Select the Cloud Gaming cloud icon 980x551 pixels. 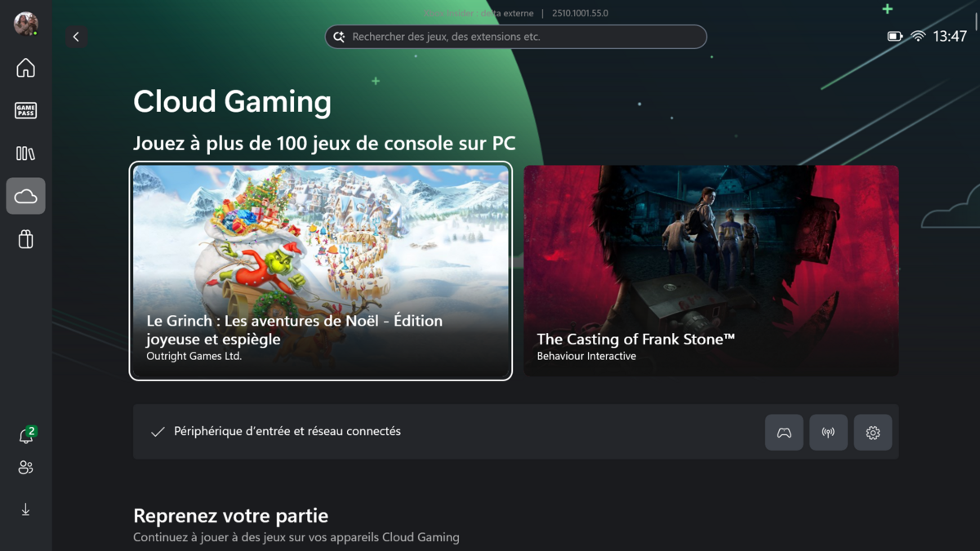(25, 196)
